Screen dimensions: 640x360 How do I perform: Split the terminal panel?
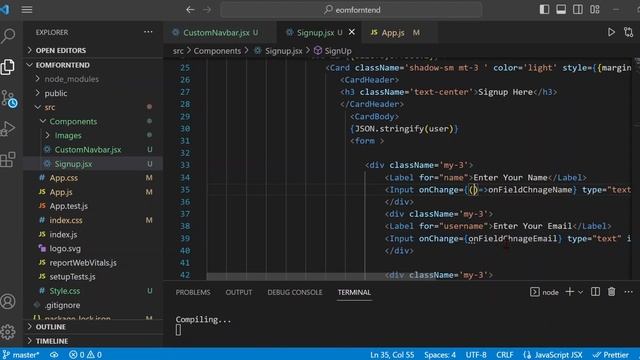click(596, 292)
